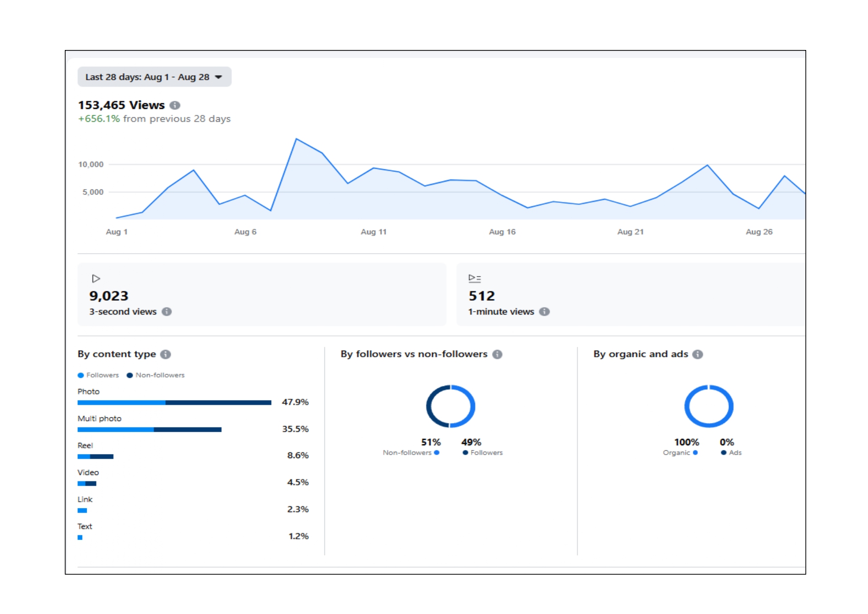Open info icon for By organic and ads
The image size is (868, 614).
pos(698,354)
